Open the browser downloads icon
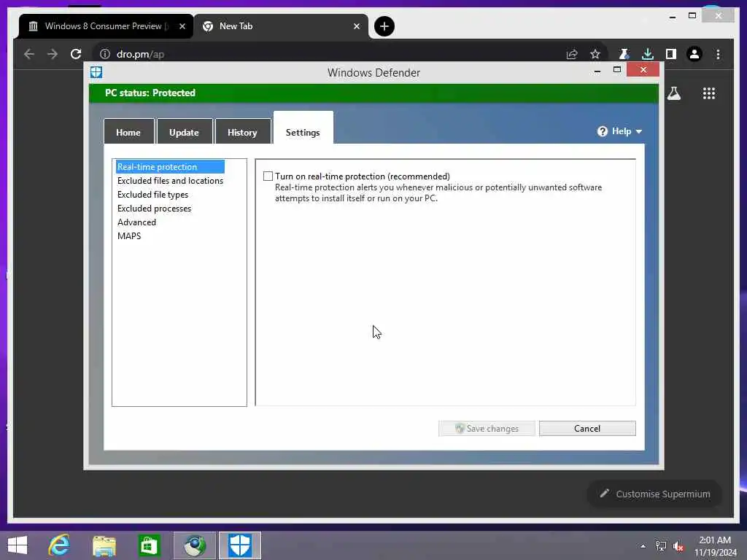The height and width of the screenshot is (560, 747). 648,54
